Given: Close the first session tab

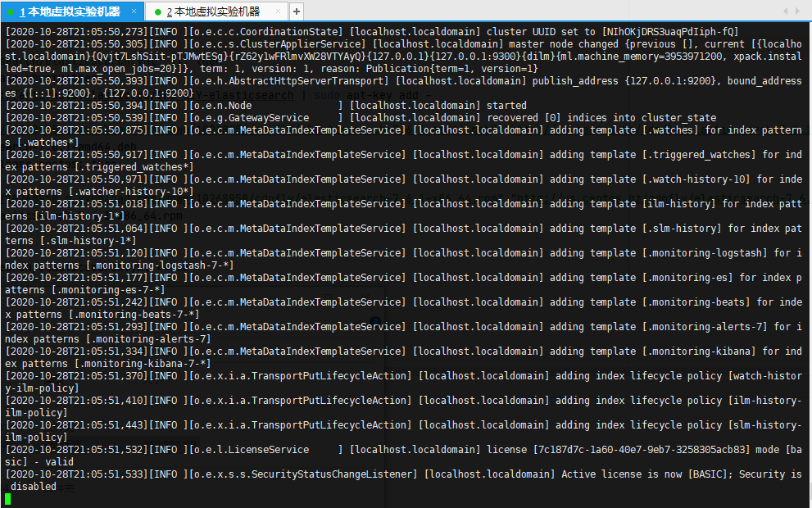Looking at the screenshot, I should coord(134,11).
